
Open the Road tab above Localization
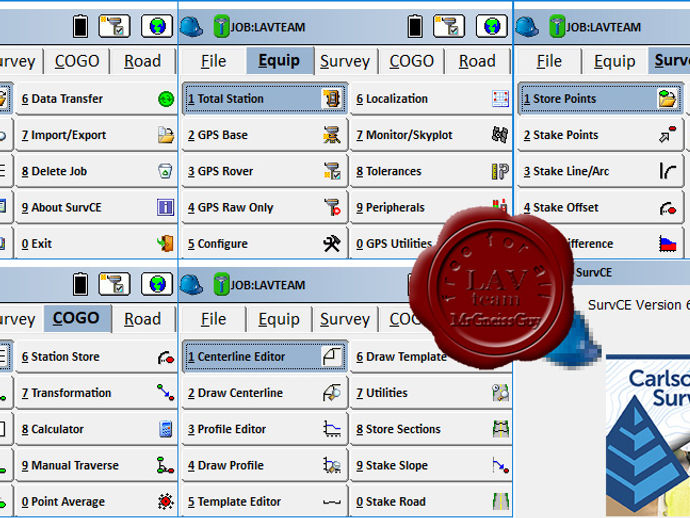click(477, 61)
